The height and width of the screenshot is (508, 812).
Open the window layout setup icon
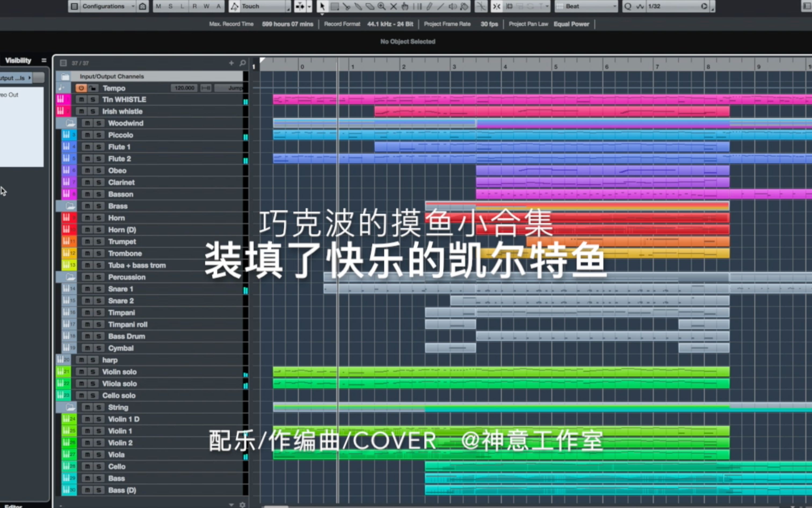coord(74,6)
